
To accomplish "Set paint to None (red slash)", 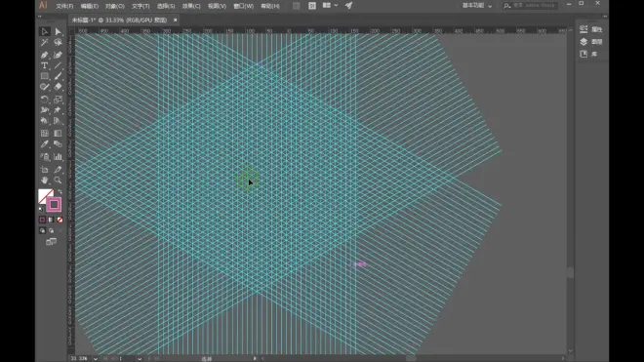I will [60, 220].
